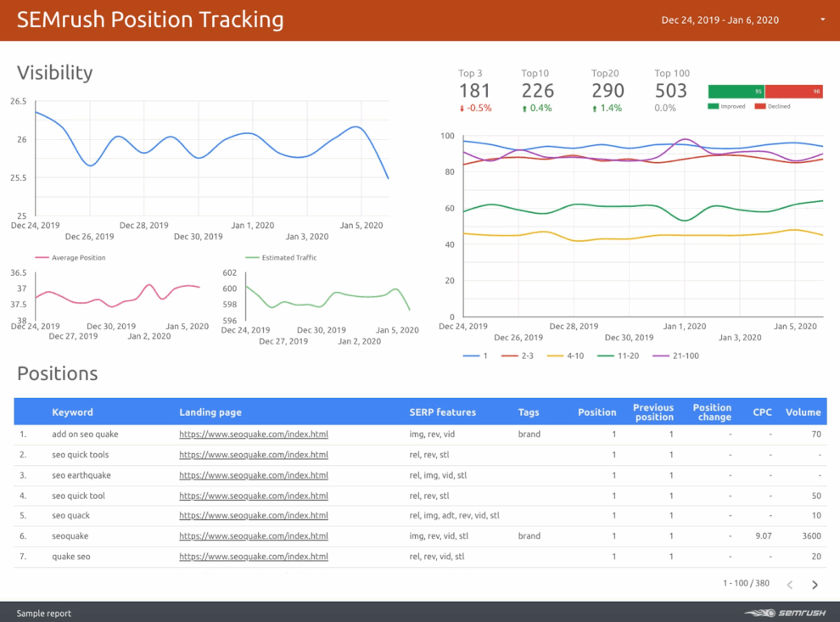Click the 1.4% change under Top20

(611, 109)
